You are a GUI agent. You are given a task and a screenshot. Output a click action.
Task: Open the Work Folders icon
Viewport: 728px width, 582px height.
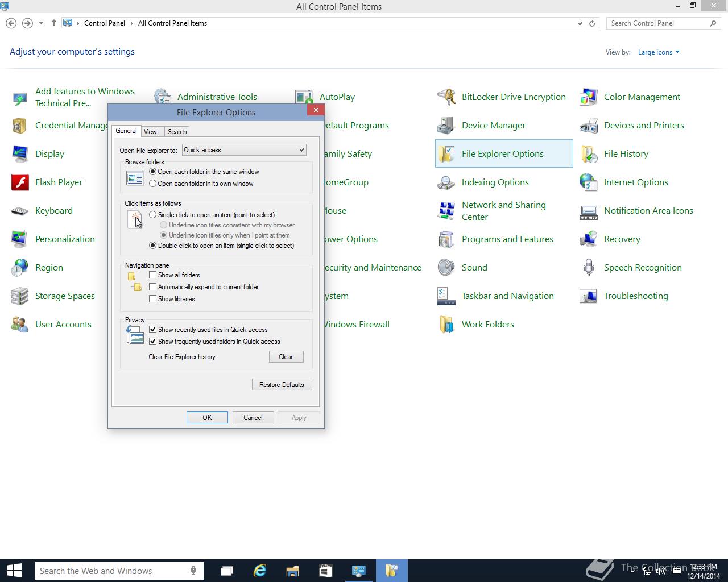coord(446,325)
